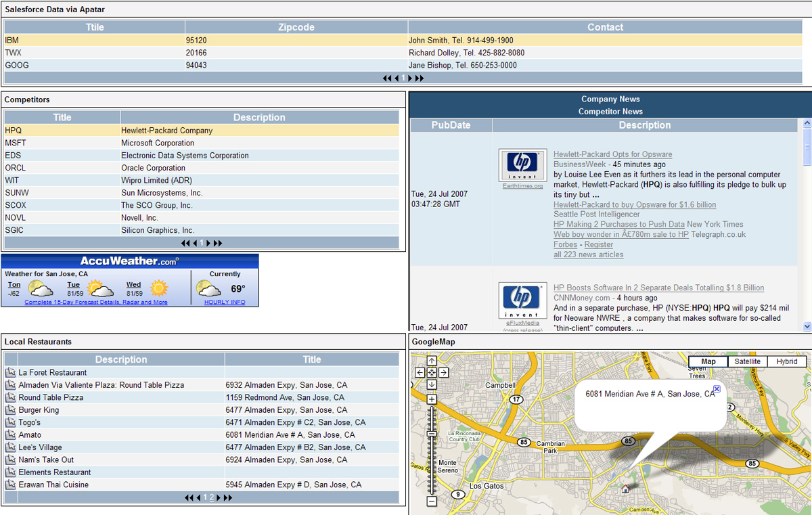Open 'Hewlett-Packard Opts for Opsware' article
The height and width of the screenshot is (515, 812).
click(612, 154)
